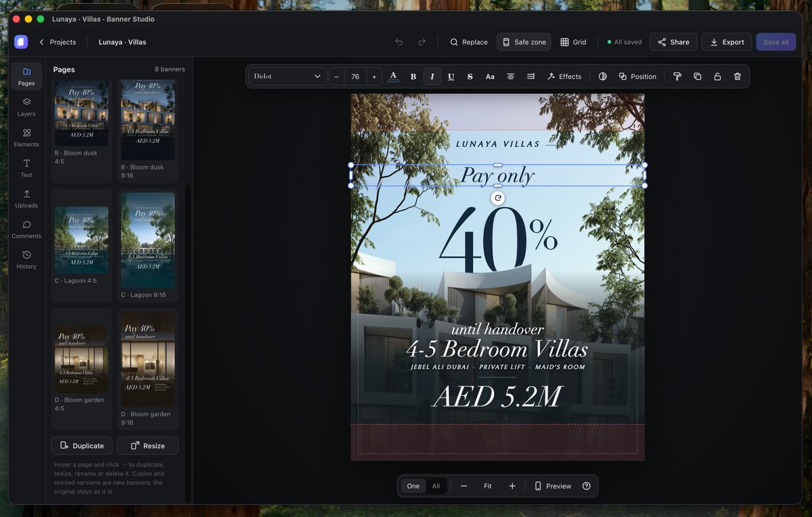Select the D · Bloom garden 4:5 thumbnail
Screen dimensions: 812x517
tap(81, 360)
